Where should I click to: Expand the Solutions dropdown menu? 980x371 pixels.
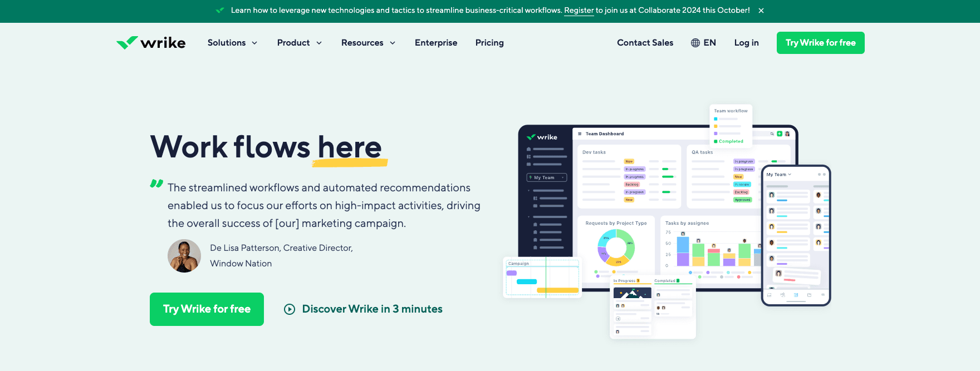pos(232,43)
